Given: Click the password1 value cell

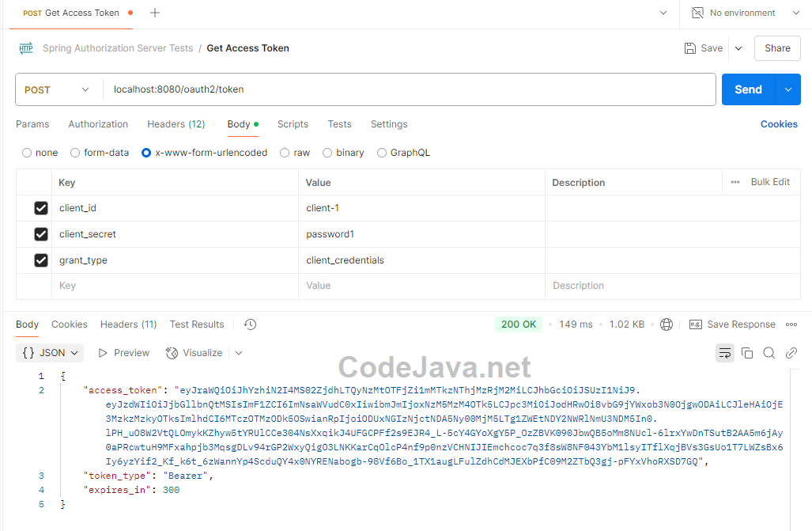Looking at the screenshot, I should click(x=421, y=234).
